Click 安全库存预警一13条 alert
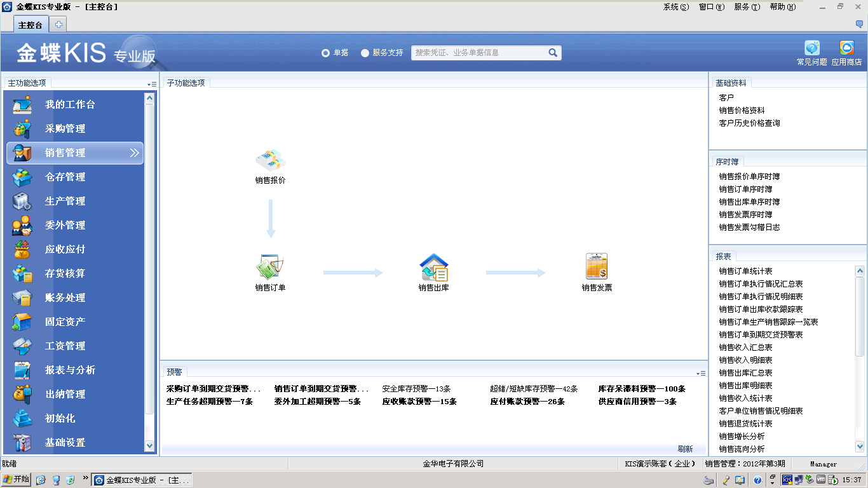Screen dimensions: 868x488 tap(416, 389)
